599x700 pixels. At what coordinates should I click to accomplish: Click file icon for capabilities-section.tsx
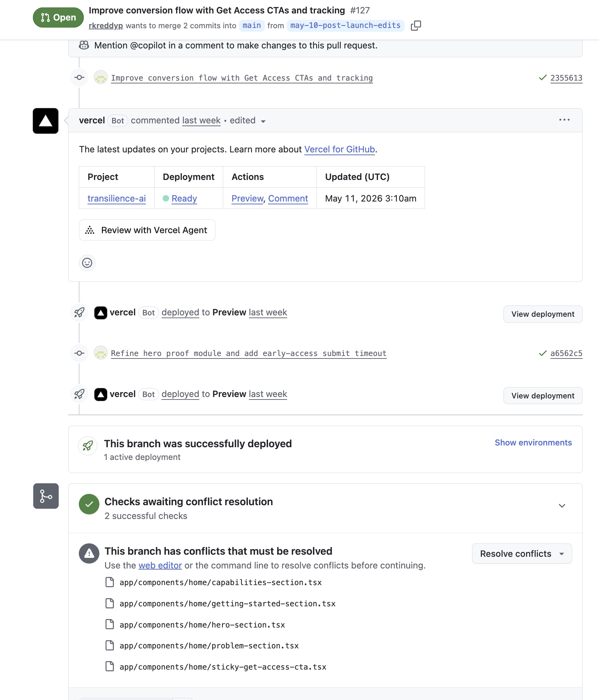point(110,582)
